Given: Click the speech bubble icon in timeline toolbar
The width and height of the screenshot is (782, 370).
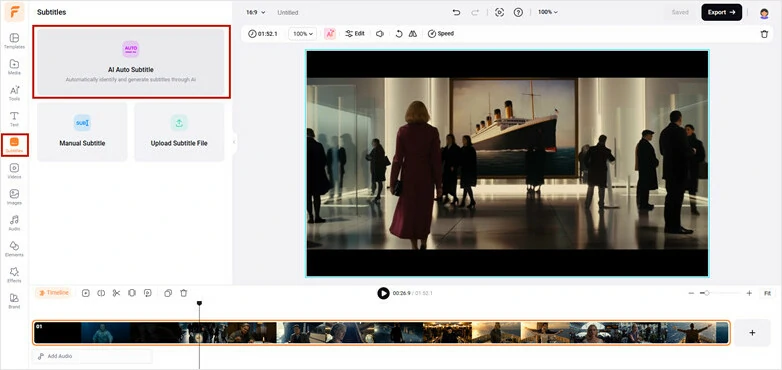Looking at the screenshot, I should click(x=147, y=293).
